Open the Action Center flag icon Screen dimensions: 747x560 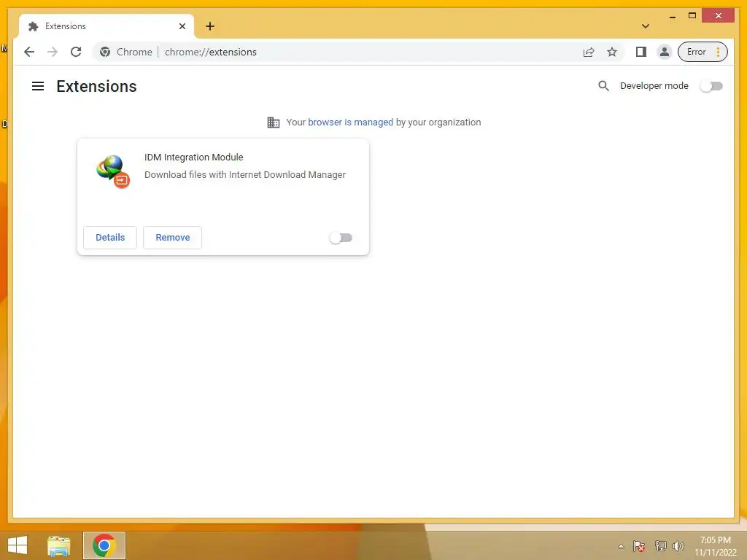[x=639, y=546]
